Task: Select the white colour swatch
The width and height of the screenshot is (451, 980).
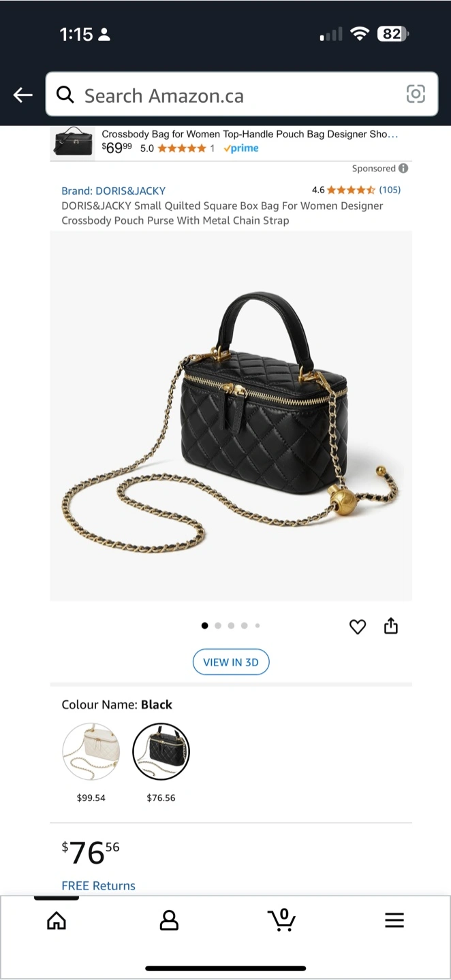Action: click(x=91, y=751)
